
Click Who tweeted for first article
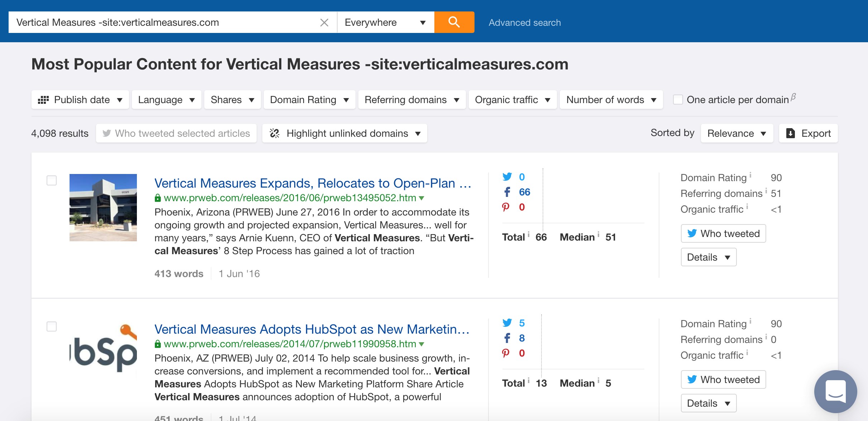723,233
